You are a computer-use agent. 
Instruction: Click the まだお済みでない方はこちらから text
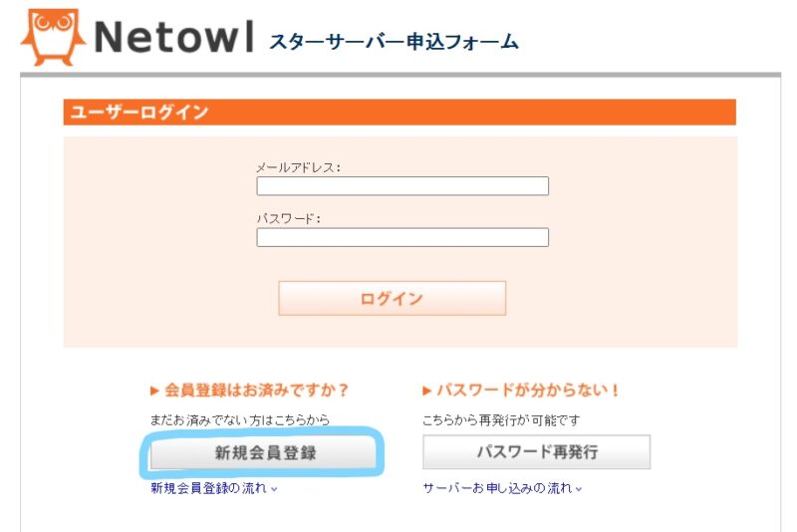(x=240, y=420)
